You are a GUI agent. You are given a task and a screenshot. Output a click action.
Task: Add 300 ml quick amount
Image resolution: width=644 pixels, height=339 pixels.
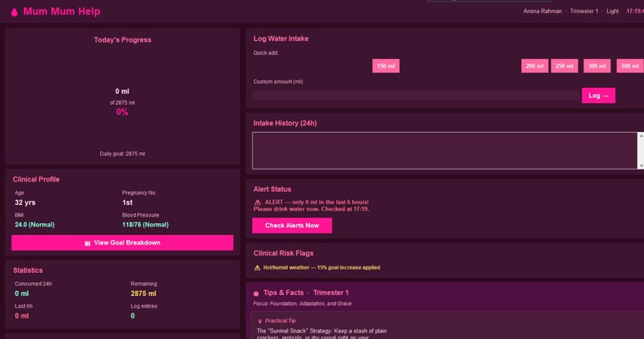pos(597,66)
